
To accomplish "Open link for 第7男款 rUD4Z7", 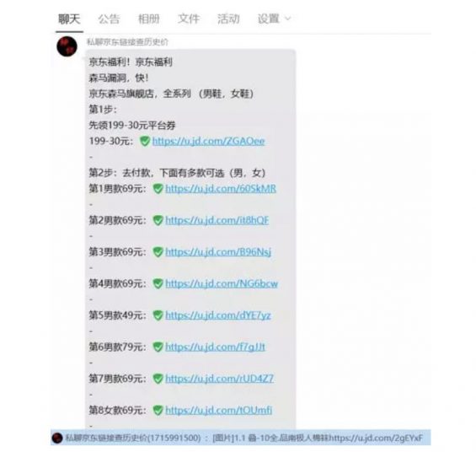I will click(220, 379).
